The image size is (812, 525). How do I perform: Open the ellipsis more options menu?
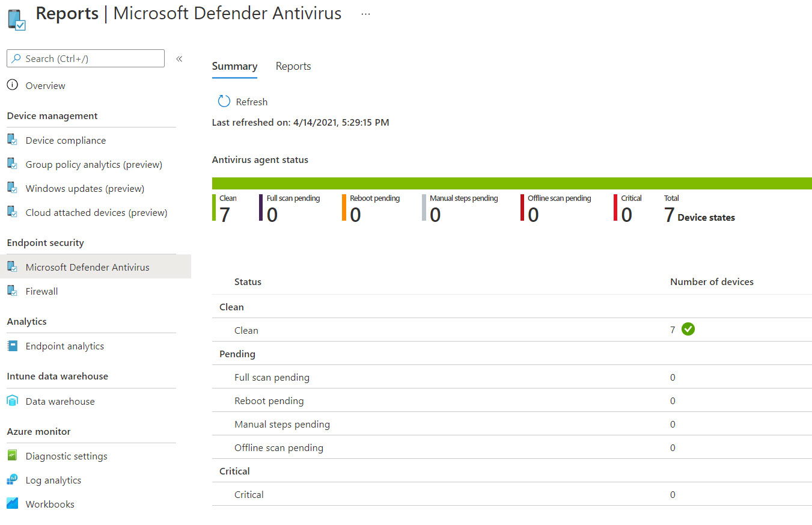click(x=365, y=14)
